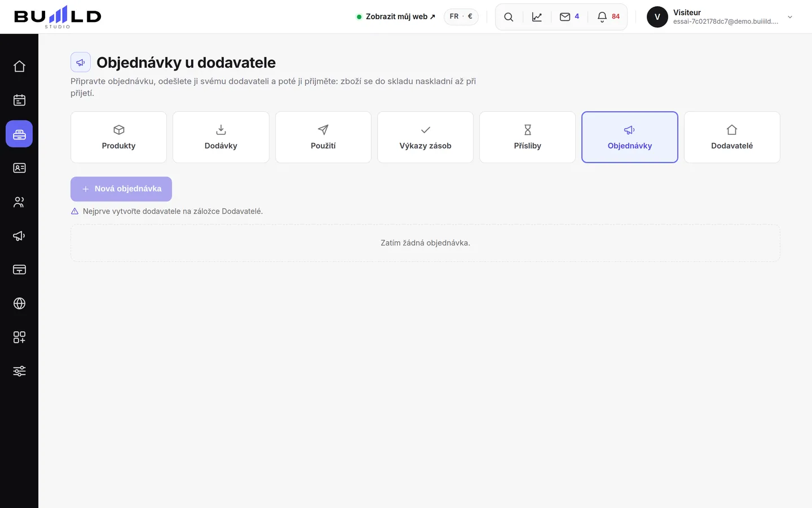Select the highlighted stock icon in sidebar
The image size is (812, 508).
point(19,134)
